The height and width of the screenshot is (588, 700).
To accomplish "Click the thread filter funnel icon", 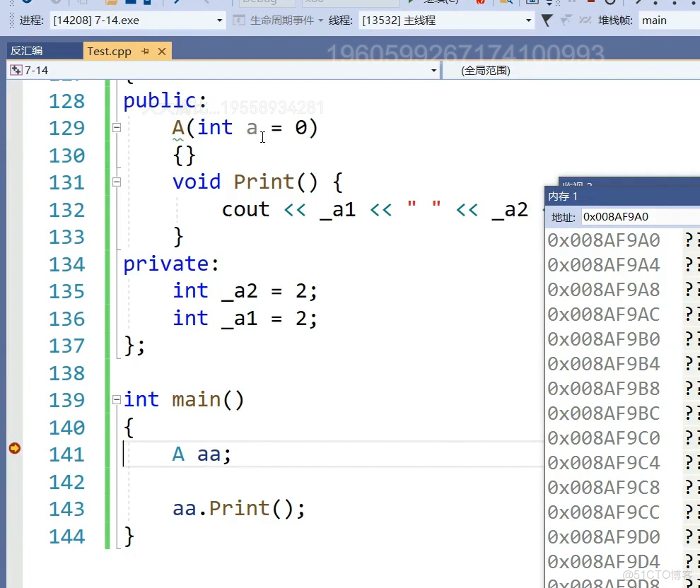I will tap(547, 20).
